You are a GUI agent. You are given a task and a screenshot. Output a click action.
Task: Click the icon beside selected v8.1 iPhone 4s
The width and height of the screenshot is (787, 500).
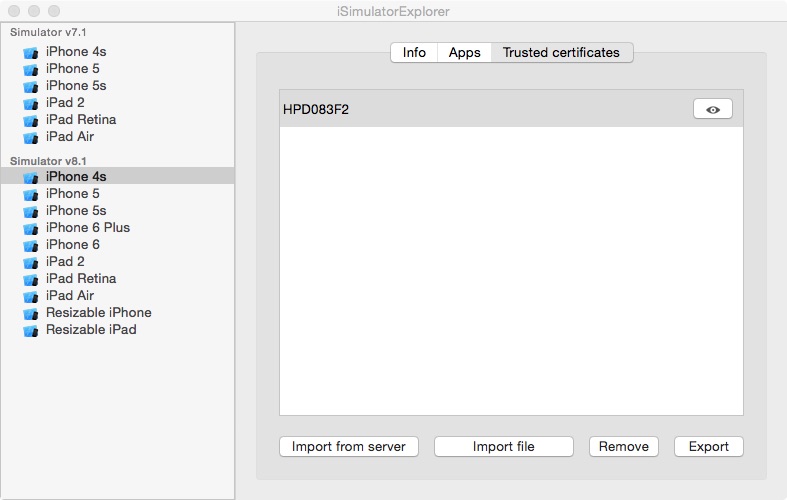[31, 177]
